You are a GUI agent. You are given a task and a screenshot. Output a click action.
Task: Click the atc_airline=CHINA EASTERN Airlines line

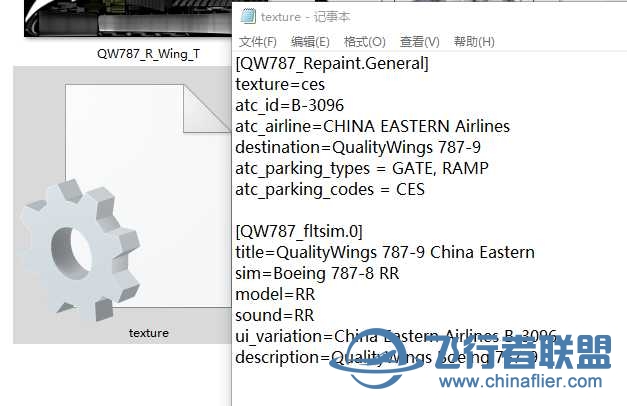click(x=373, y=126)
